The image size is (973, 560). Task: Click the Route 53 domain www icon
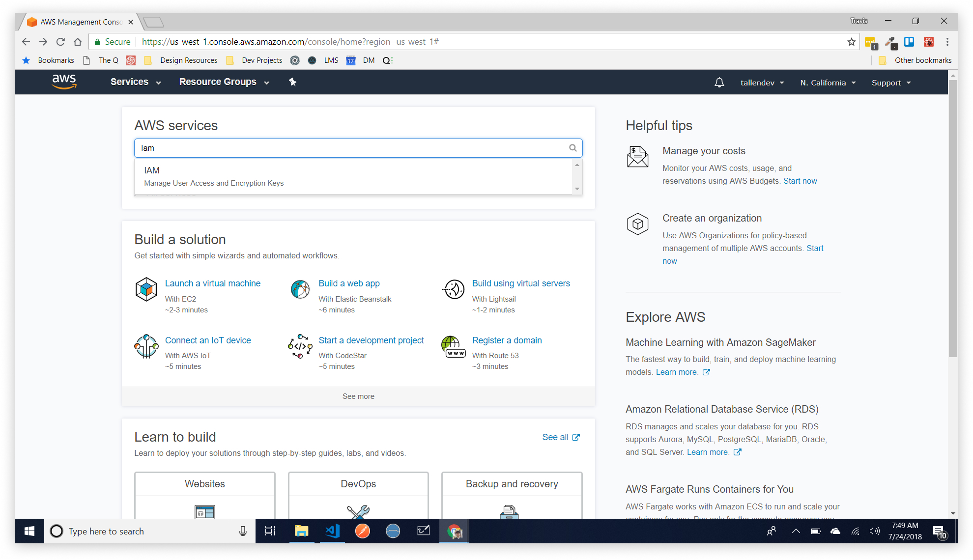[x=453, y=347]
